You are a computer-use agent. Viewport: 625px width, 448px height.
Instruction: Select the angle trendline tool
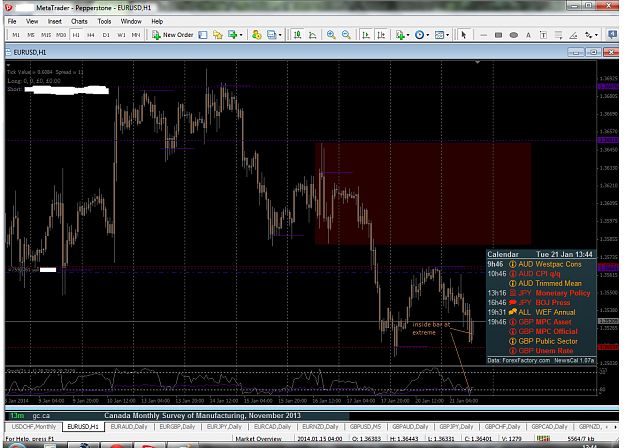pyautogui.click(x=573, y=35)
